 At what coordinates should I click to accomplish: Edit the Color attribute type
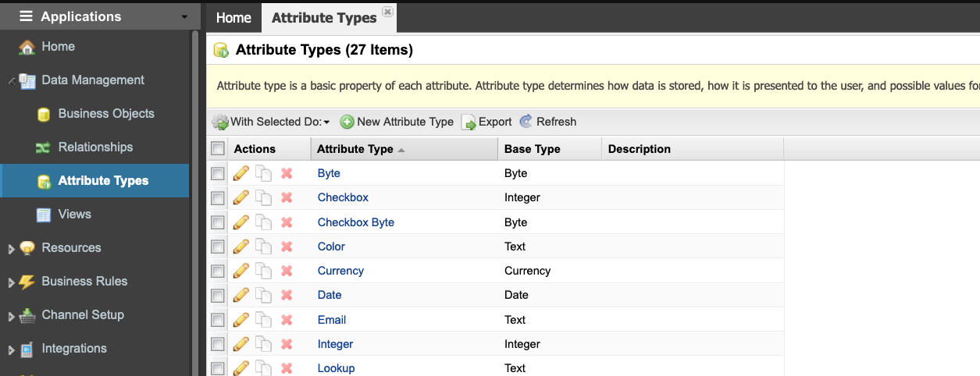point(241,247)
